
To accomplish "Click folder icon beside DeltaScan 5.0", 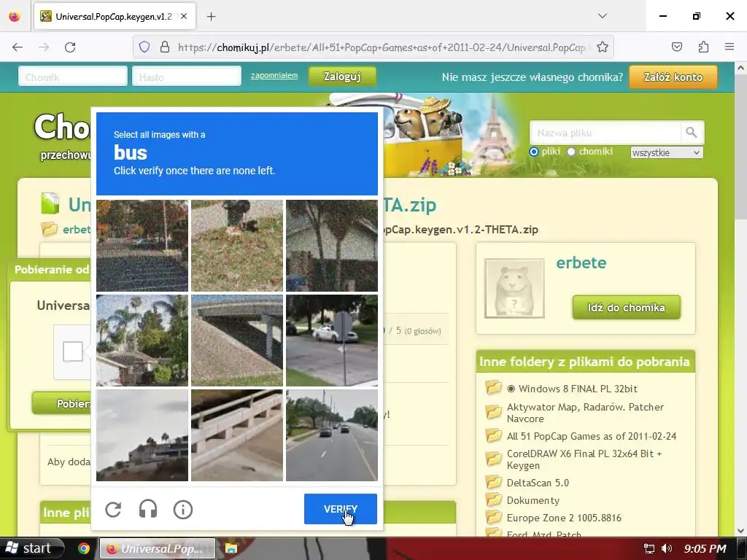I will (494, 482).
